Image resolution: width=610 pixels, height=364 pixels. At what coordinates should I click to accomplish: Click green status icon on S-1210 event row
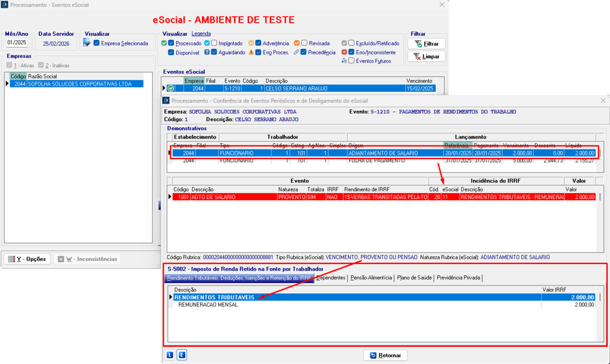pyautogui.click(x=170, y=88)
